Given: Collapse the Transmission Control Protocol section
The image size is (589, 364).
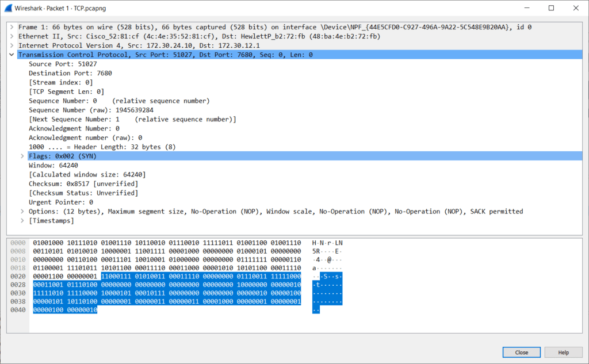Looking at the screenshot, I should [x=12, y=55].
